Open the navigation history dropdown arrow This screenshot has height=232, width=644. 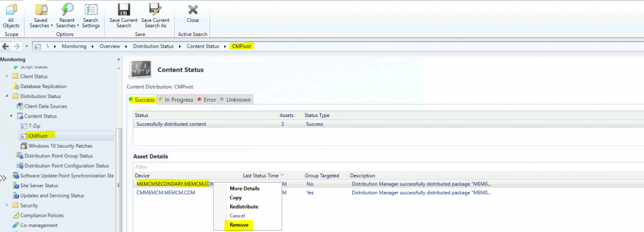(x=26, y=47)
